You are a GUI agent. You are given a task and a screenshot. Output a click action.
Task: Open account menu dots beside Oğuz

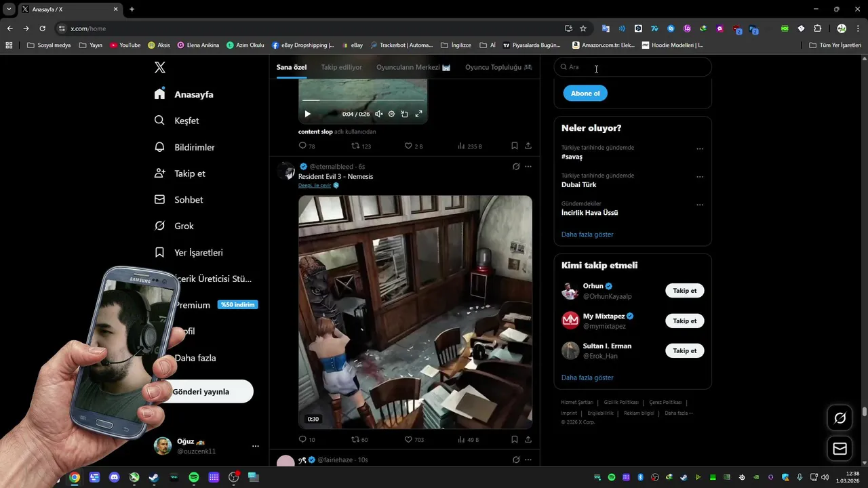(256, 446)
